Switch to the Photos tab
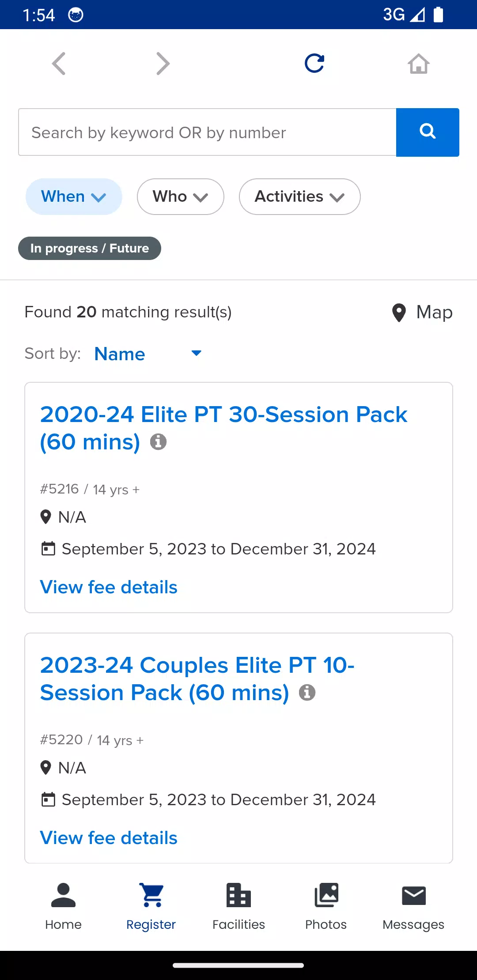Image resolution: width=477 pixels, height=980 pixels. (x=326, y=906)
